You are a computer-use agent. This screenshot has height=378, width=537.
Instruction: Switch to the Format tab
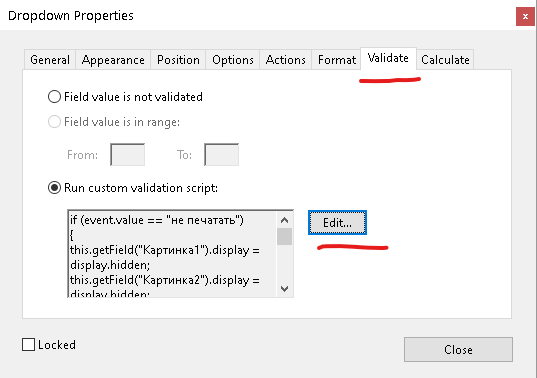pyautogui.click(x=337, y=60)
